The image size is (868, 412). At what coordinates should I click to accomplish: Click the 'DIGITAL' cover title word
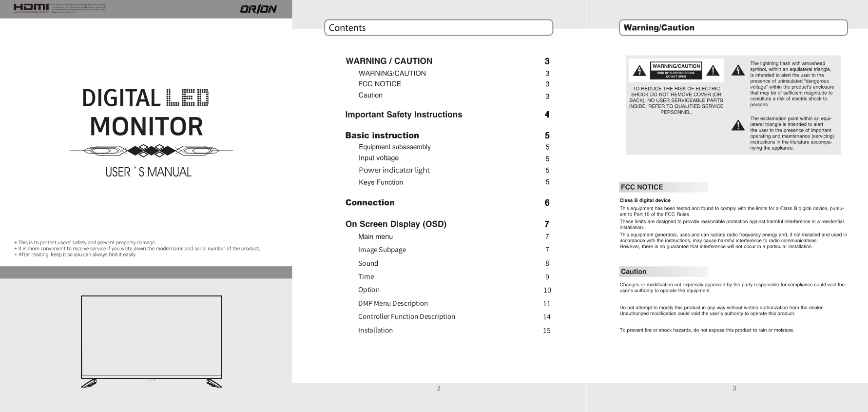click(x=121, y=98)
